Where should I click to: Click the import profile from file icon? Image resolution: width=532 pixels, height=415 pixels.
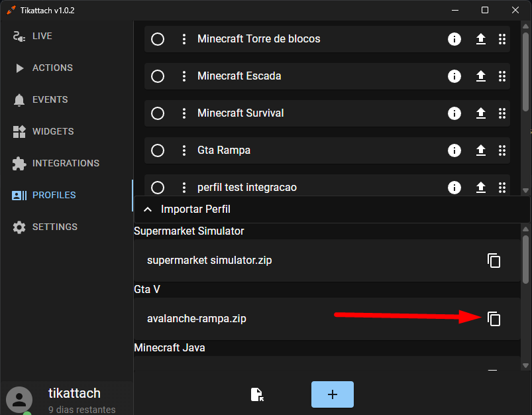pos(257,394)
